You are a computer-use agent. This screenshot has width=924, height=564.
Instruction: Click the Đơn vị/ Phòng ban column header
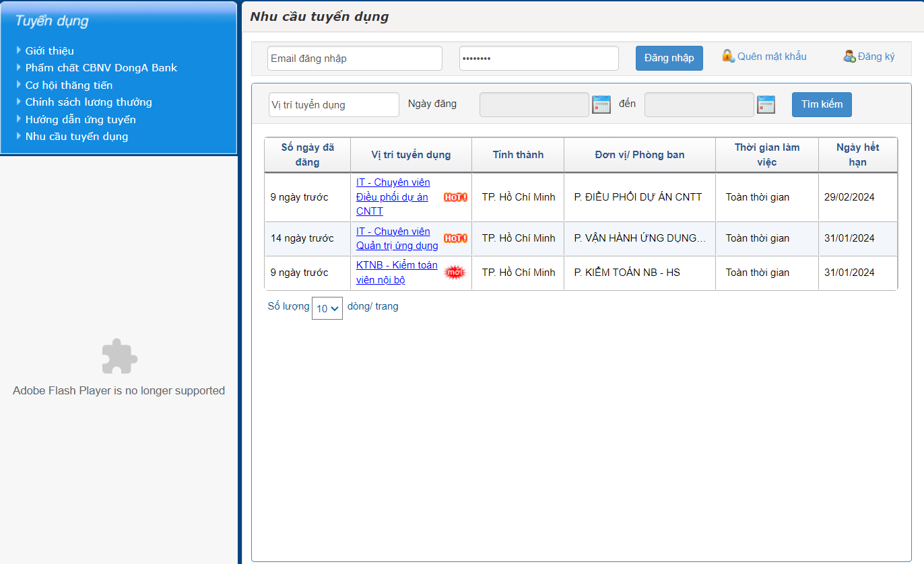640,155
